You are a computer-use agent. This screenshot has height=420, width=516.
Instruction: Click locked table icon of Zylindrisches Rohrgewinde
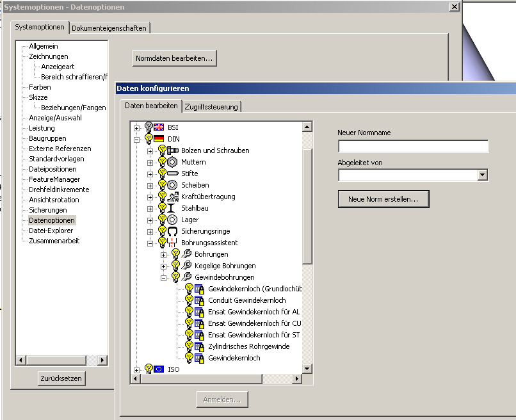[200, 346]
